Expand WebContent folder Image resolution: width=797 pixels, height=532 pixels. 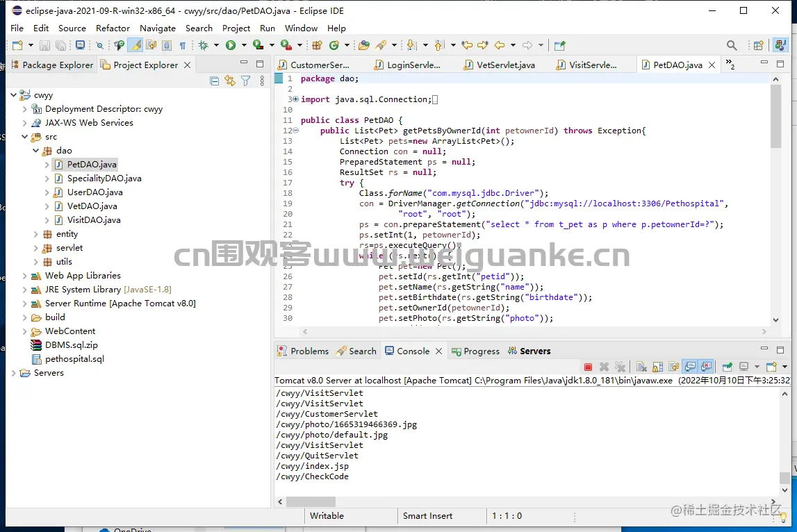24,331
